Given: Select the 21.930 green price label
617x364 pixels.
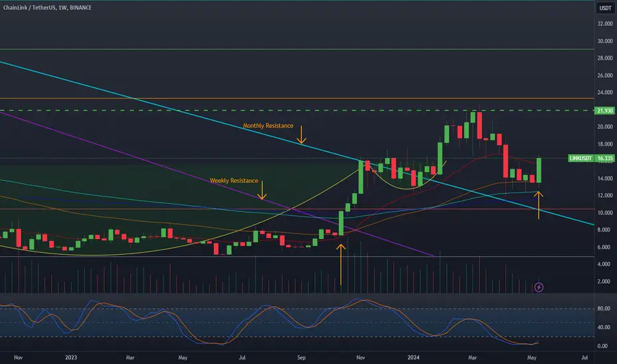Looking at the screenshot, I should [x=605, y=111].
